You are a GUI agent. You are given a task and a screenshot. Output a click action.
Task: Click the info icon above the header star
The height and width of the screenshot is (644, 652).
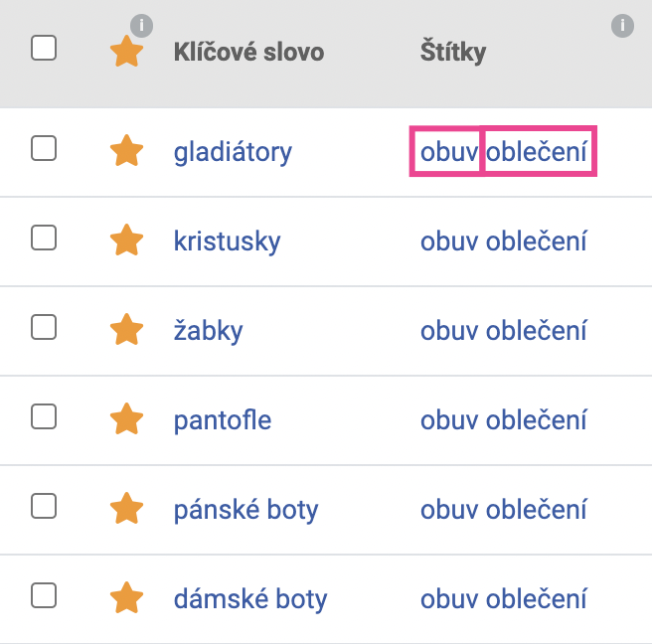141,26
